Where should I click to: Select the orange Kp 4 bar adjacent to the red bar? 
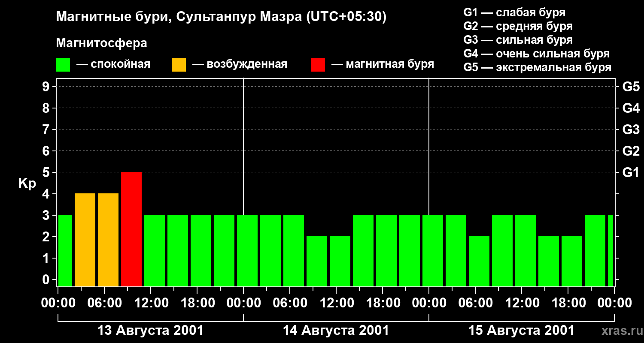(x=108, y=240)
